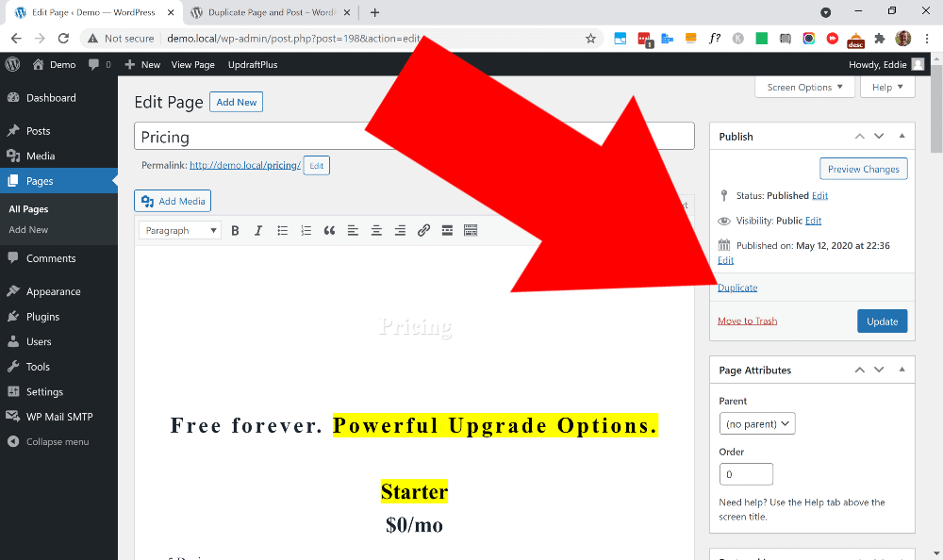
Task: Collapse the Publish panel with the triangle toggle
Action: 902,136
